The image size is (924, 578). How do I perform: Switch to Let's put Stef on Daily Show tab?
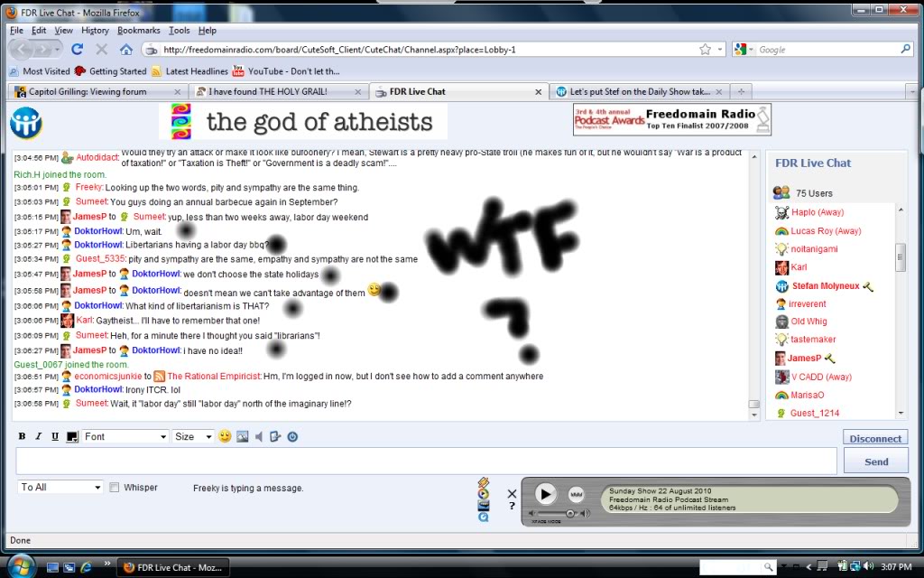pos(639,91)
